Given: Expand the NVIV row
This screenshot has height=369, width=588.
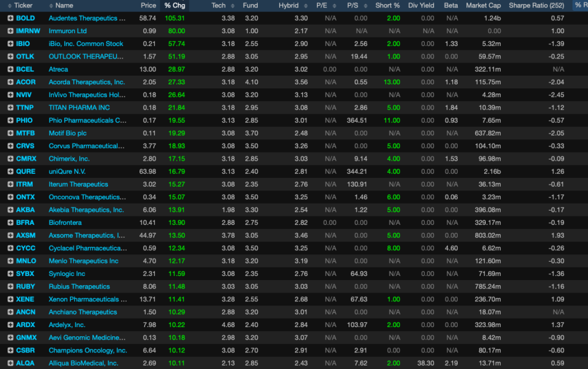Looking at the screenshot, I should 10,95.
